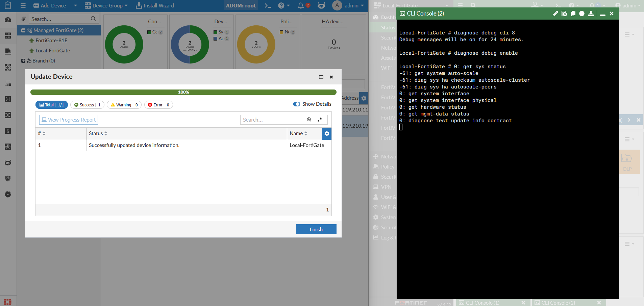
Task: Click the yellow policy package donut chart
Action: point(256,44)
